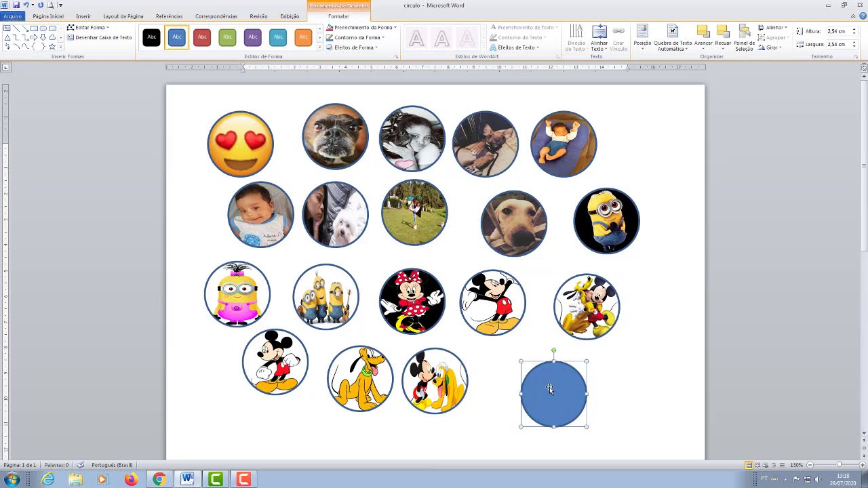Open the Girar rotate menu
The height and width of the screenshot is (488, 868).
pyautogui.click(x=770, y=47)
